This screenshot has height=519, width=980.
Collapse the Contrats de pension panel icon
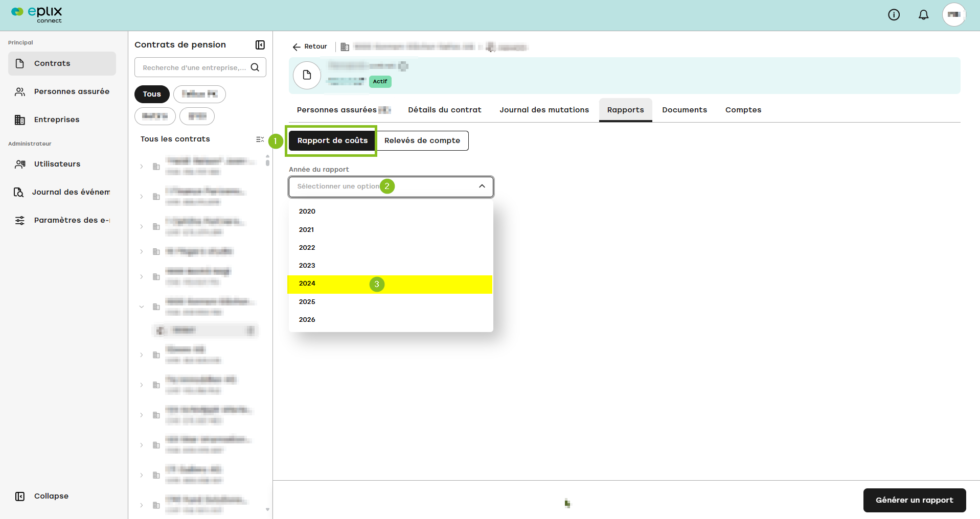tap(260, 45)
